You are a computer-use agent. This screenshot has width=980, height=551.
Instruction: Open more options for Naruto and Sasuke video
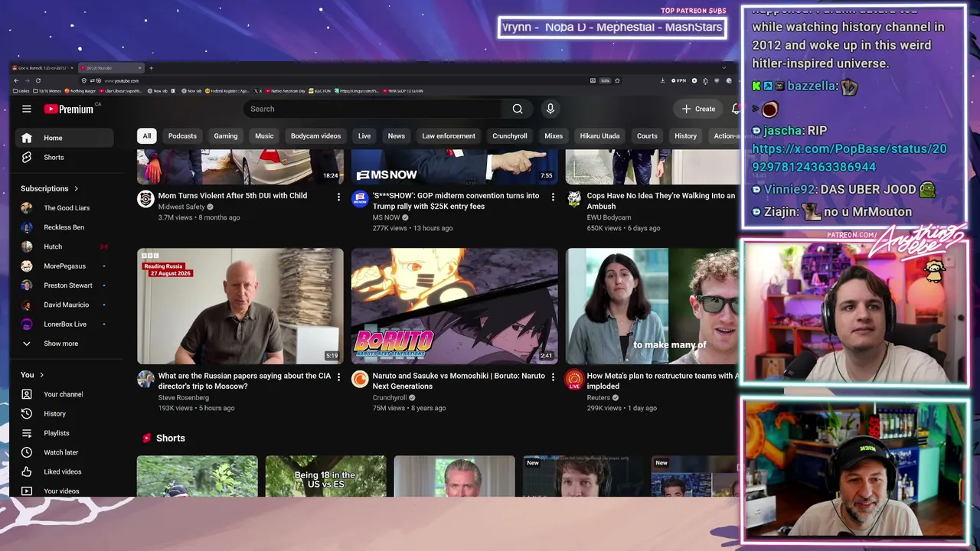(x=553, y=377)
